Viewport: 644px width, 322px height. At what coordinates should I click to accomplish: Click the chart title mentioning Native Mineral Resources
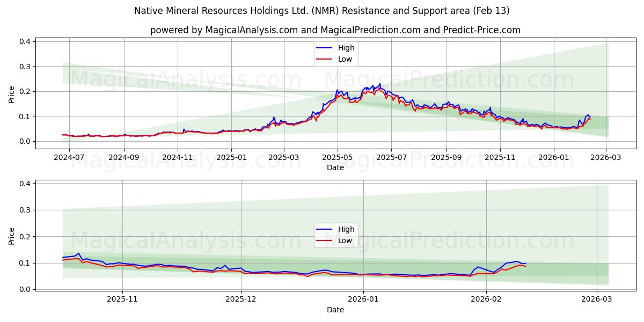(x=322, y=11)
